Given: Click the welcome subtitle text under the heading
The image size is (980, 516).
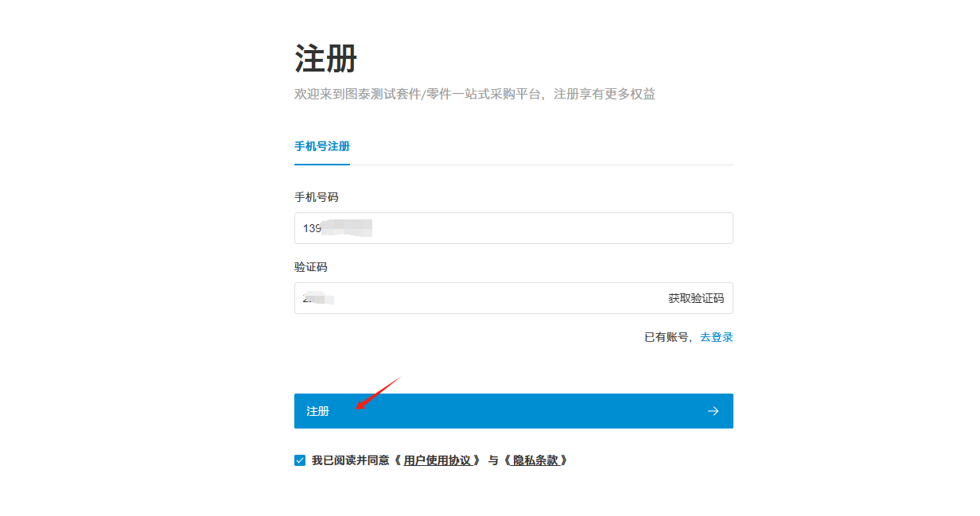Looking at the screenshot, I should pos(474,94).
